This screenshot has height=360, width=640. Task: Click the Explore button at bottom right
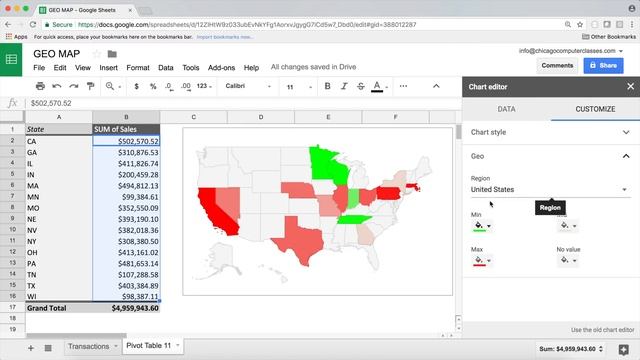click(x=623, y=349)
